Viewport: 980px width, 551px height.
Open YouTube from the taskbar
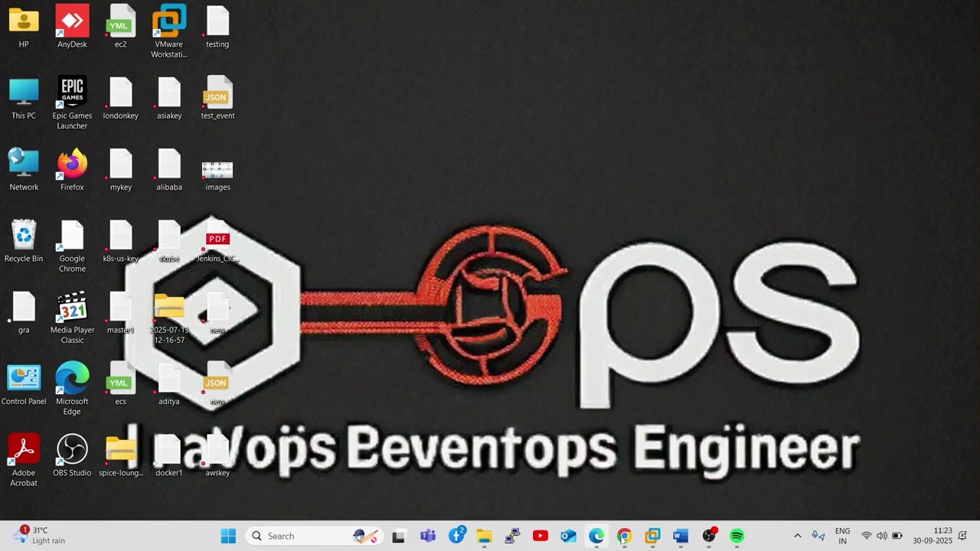(541, 536)
